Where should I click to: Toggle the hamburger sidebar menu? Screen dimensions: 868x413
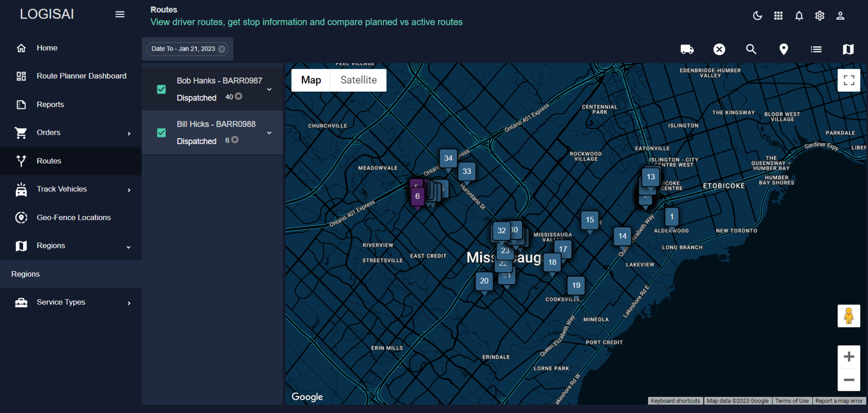tap(120, 14)
